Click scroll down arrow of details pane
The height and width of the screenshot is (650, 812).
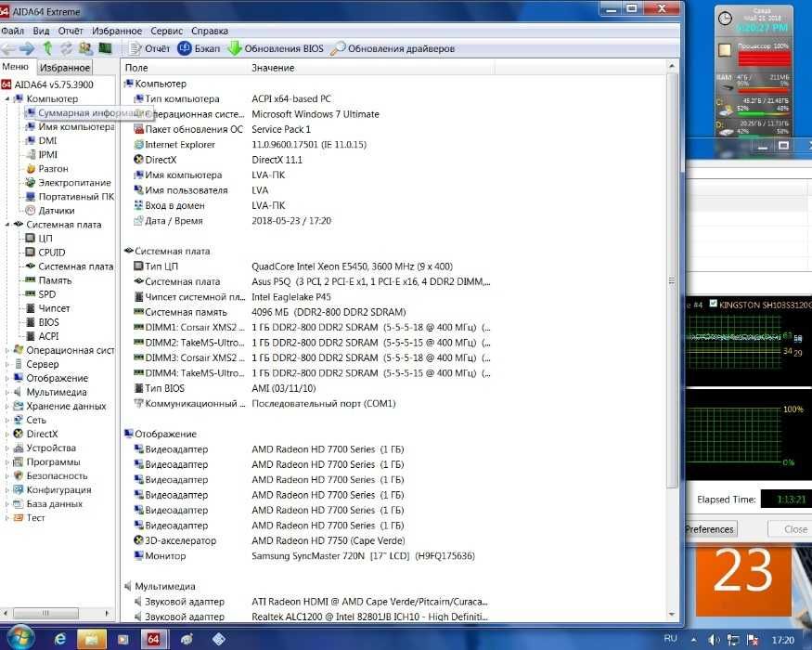[672, 615]
